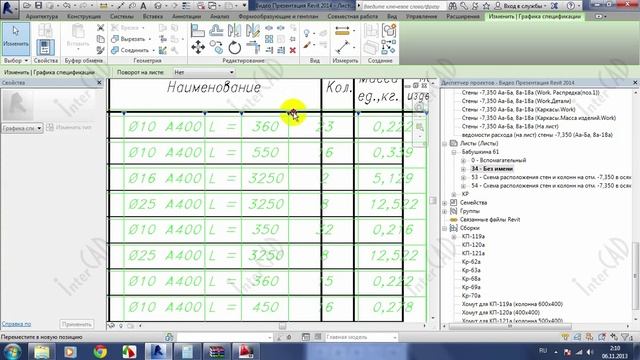Open the Совместная работа ribbon tab

pos(352,17)
